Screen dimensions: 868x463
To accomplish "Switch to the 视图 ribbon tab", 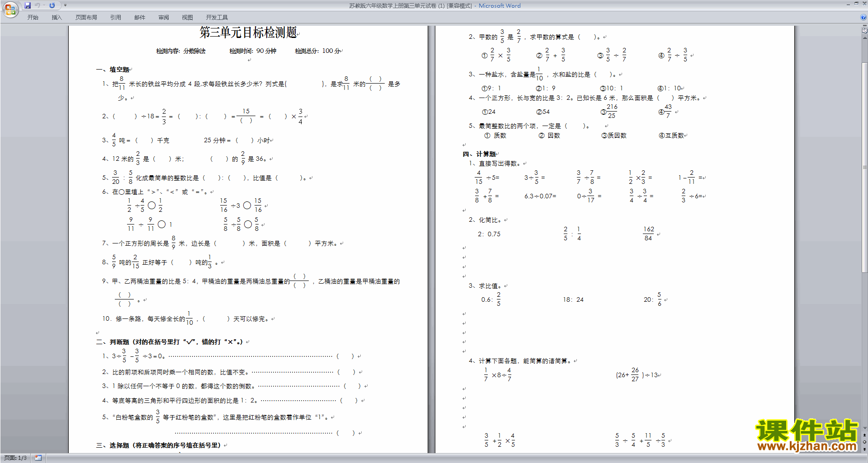I will [x=188, y=18].
